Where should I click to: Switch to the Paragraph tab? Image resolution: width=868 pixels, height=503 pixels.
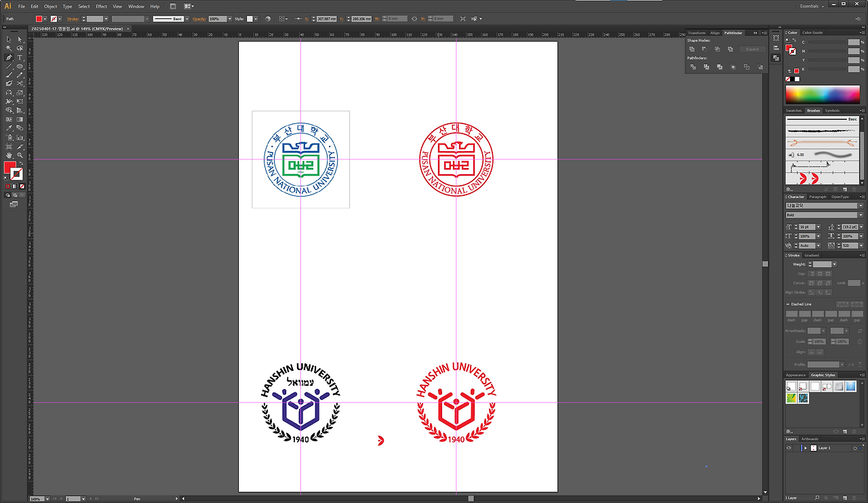[x=818, y=197]
